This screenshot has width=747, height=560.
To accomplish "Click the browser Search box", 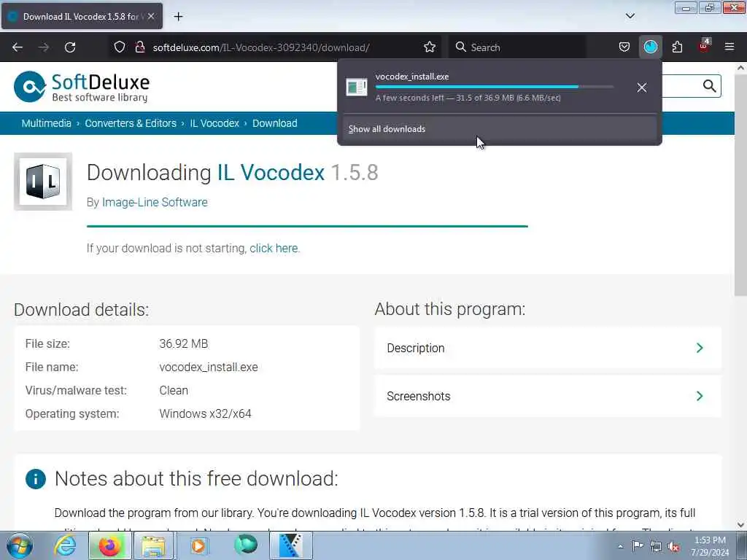I will click(x=518, y=47).
